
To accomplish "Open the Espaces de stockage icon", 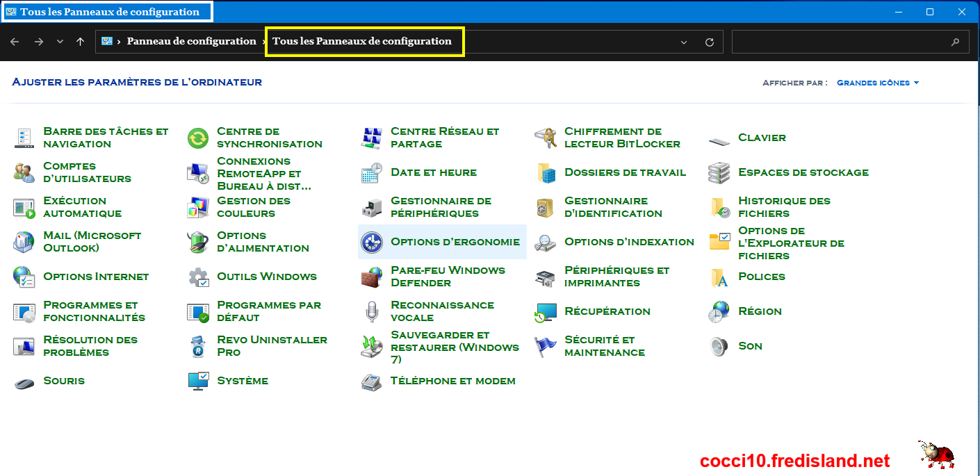I will (x=719, y=172).
